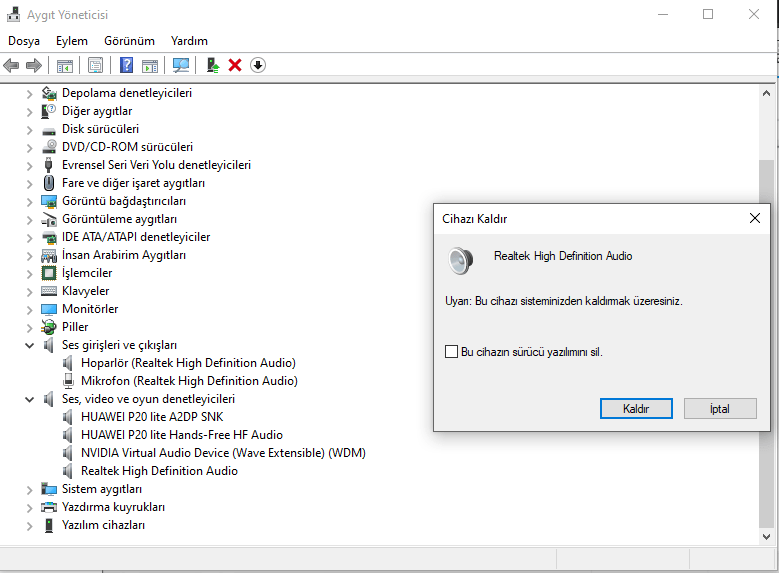Collapse Ses, video ve oyun denetleyicileri node

[x=29, y=400]
